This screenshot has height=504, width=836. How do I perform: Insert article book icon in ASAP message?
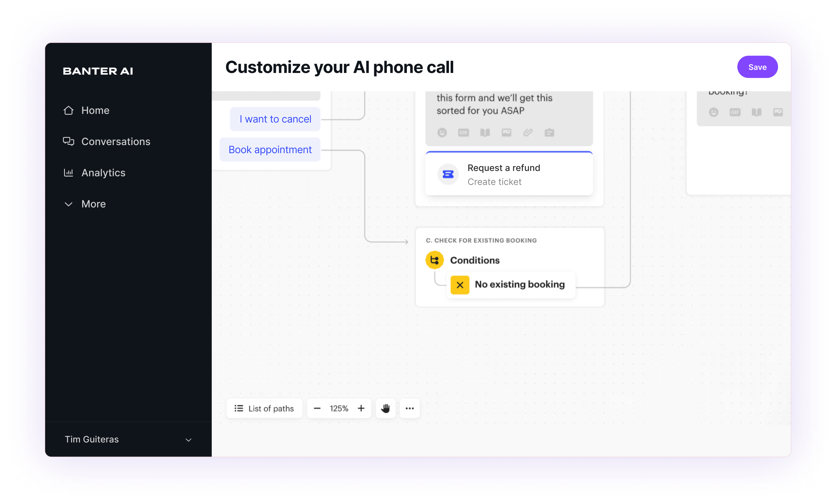pos(485,133)
